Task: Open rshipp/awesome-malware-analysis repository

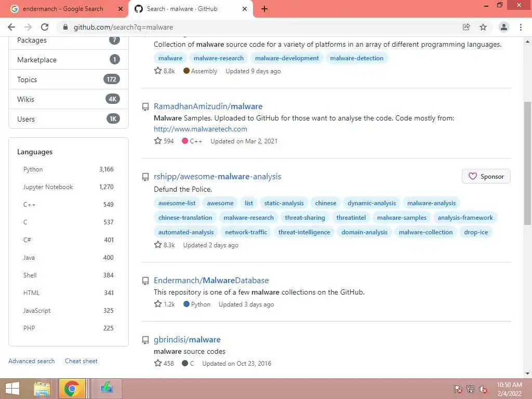Action: pos(217,177)
